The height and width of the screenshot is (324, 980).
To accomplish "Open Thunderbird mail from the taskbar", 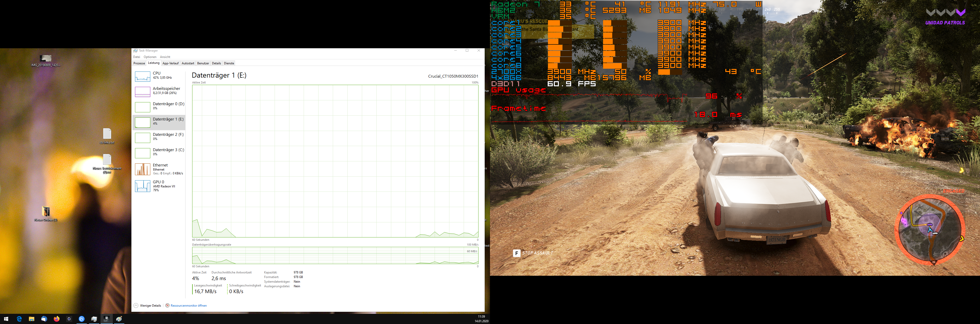I will click(x=44, y=319).
